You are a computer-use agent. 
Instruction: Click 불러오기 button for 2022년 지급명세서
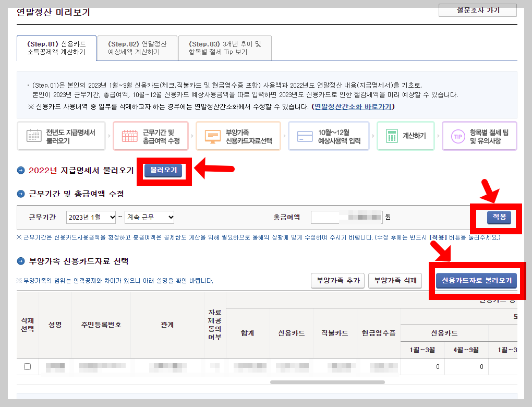point(164,170)
